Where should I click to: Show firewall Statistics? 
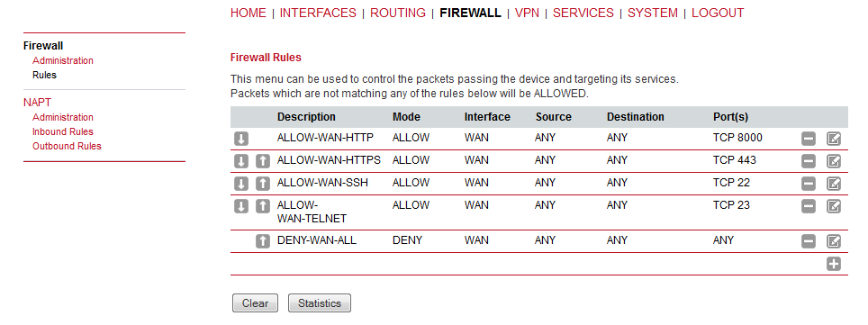coord(320,303)
